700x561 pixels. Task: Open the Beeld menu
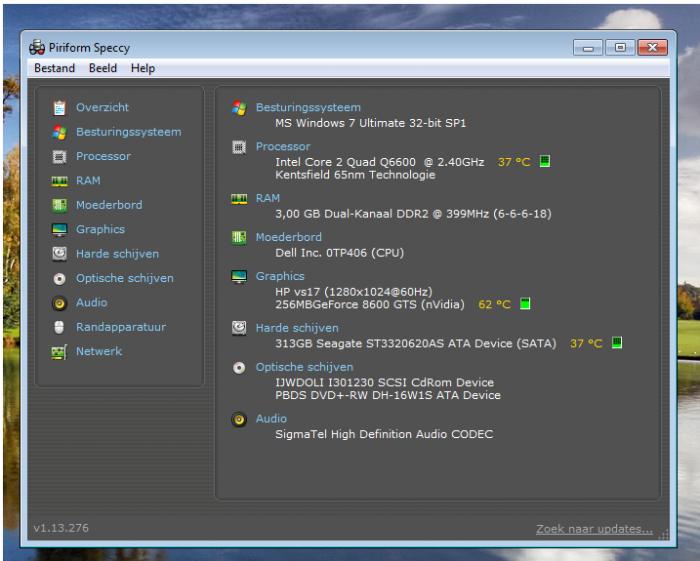pos(103,68)
